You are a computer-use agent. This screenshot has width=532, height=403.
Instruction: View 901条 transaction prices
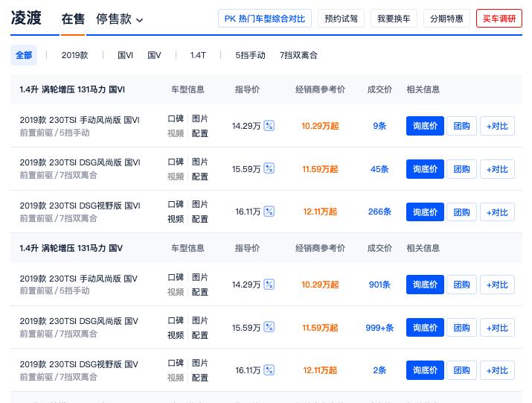pyautogui.click(x=379, y=285)
